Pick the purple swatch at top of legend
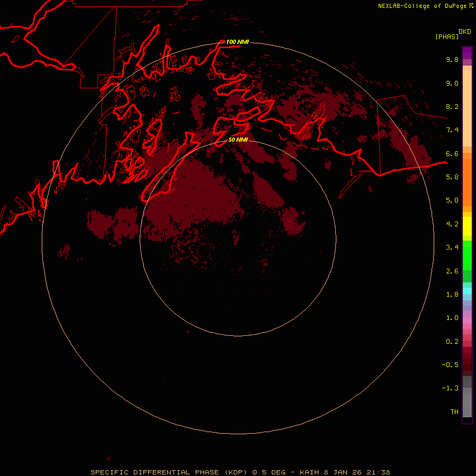476x476 pixels. [x=467, y=53]
